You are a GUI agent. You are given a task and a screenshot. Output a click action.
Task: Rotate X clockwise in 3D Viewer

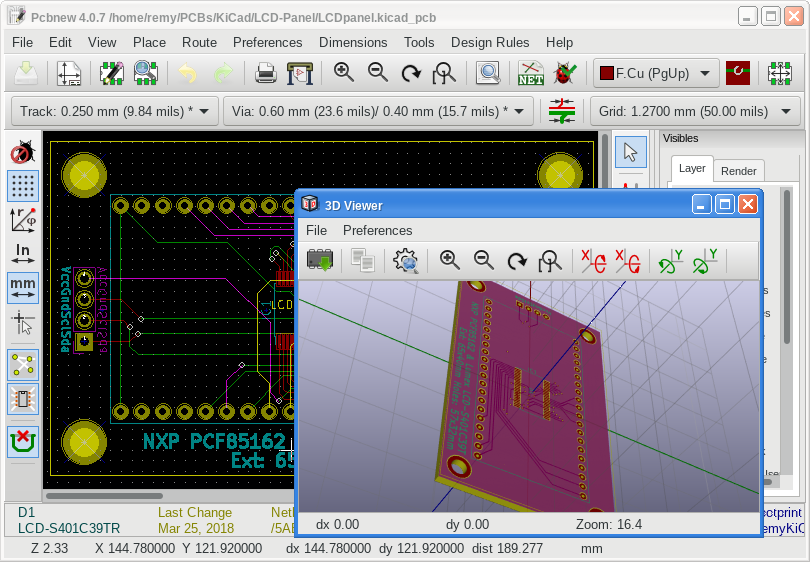tap(594, 260)
